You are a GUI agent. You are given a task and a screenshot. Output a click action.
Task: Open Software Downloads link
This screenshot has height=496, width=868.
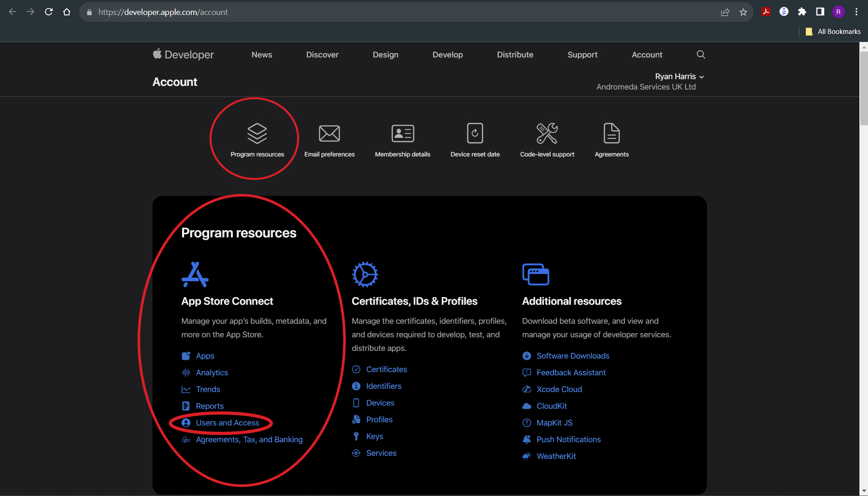(573, 356)
